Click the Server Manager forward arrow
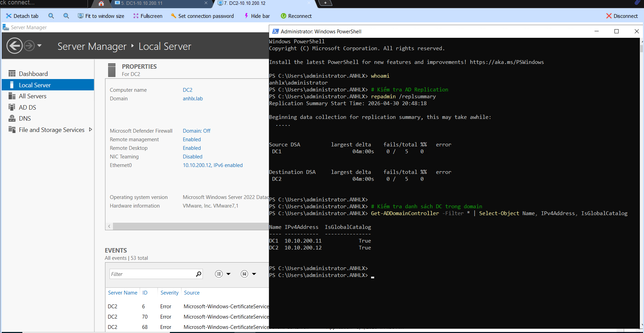This screenshot has width=644, height=333. [29, 46]
